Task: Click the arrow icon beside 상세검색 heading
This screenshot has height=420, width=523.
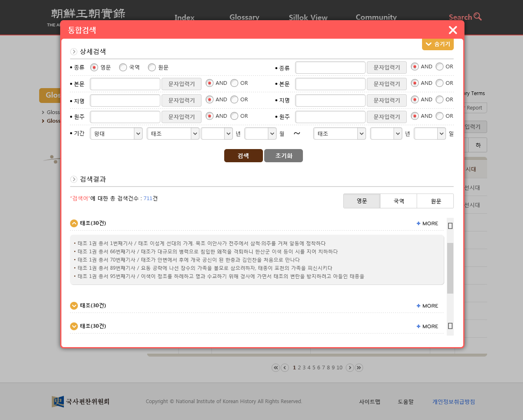Action: click(74, 51)
